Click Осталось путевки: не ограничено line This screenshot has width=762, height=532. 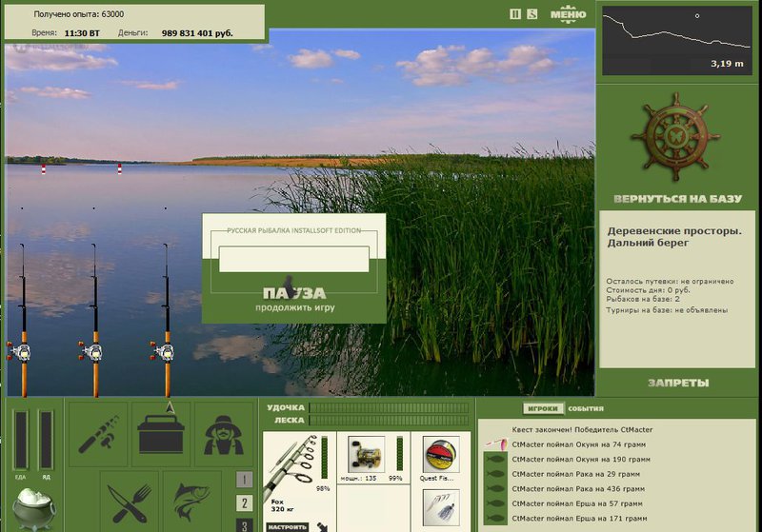670,281
